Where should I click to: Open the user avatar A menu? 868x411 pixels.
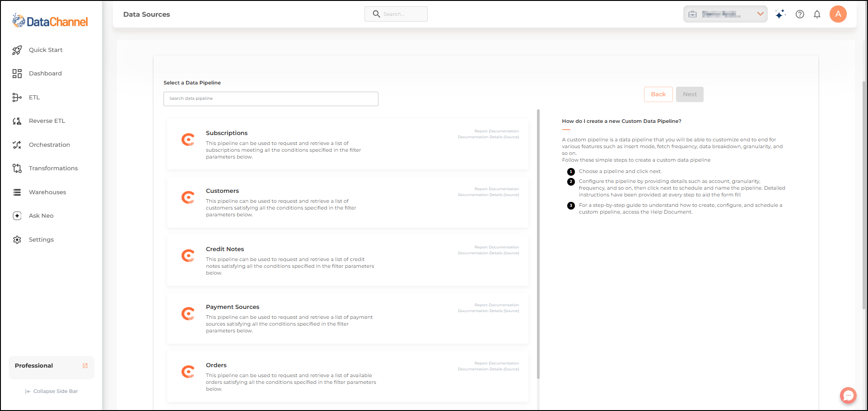pos(838,14)
